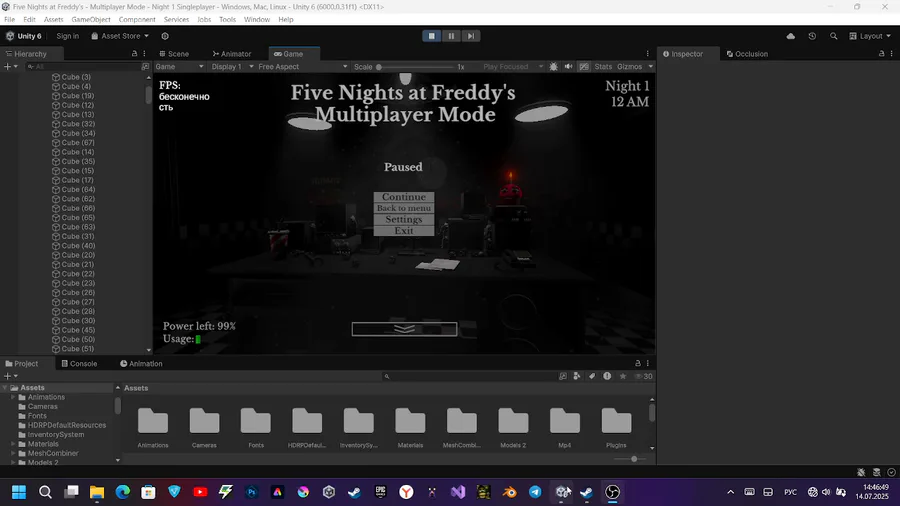
Task: Toggle the Gizmos button
Action: click(x=630, y=67)
